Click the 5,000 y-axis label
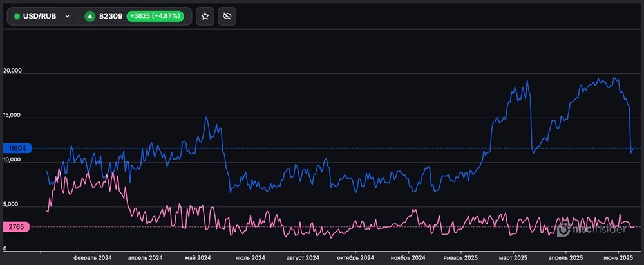The width and height of the screenshot is (644, 265). [12, 205]
